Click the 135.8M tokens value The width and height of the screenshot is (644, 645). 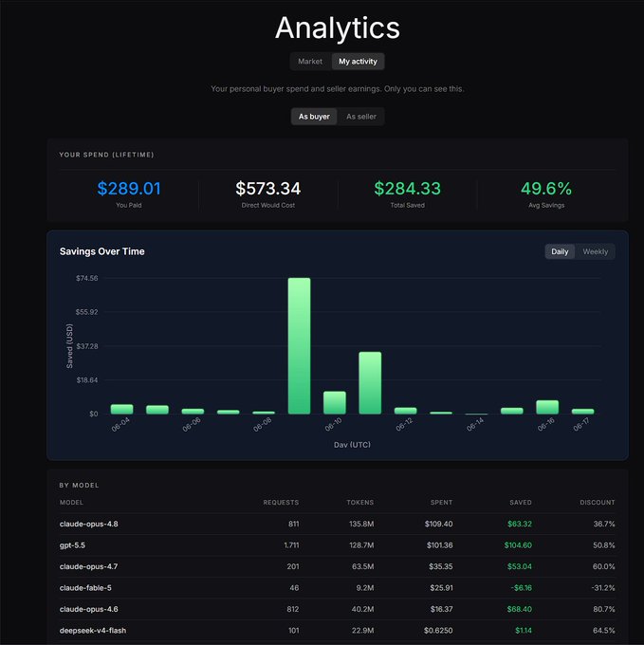point(361,524)
